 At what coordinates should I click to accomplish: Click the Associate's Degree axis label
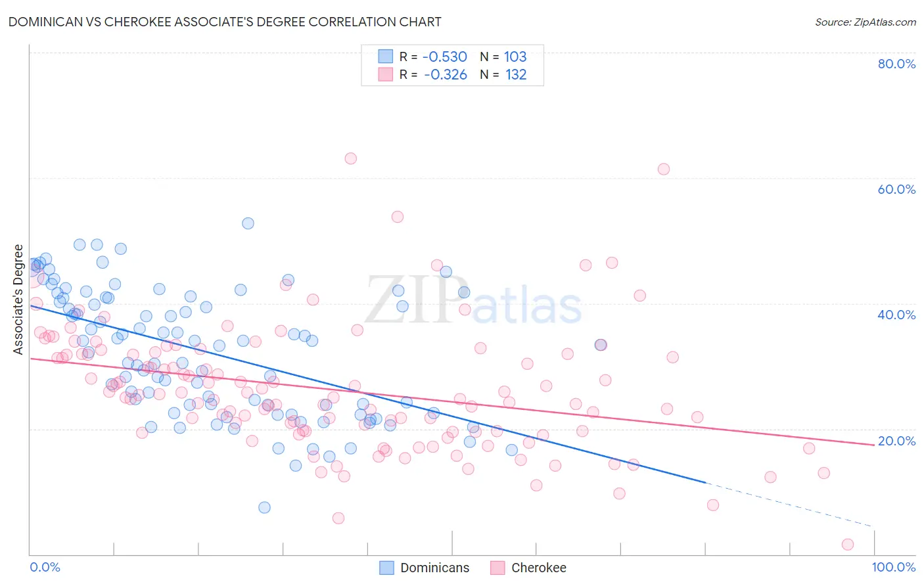click(18, 300)
